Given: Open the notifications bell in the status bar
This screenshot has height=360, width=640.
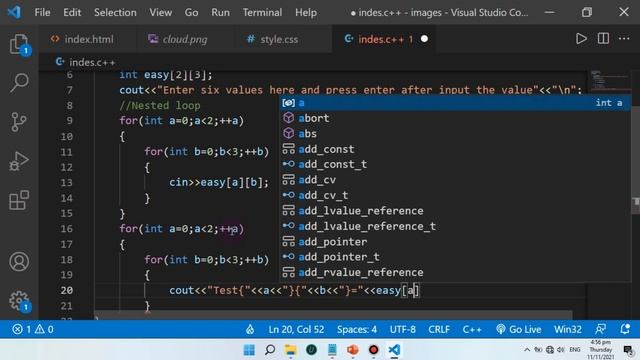Looking at the screenshot, I should click(625, 329).
